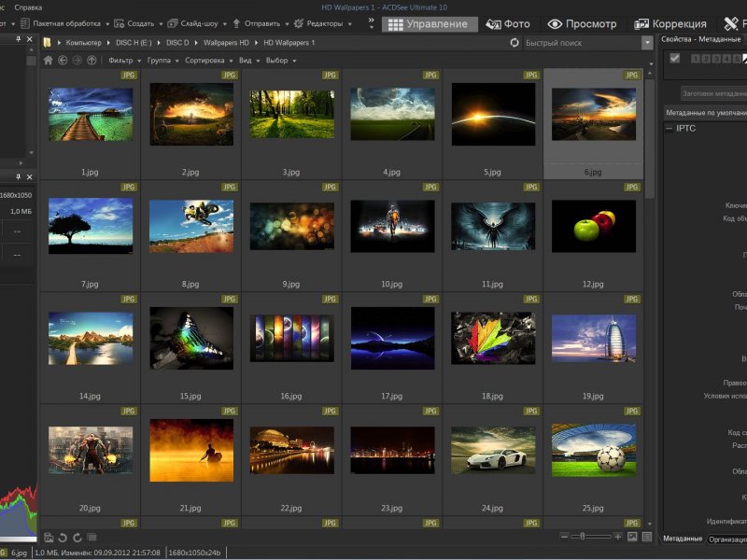The height and width of the screenshot is (560, 747).
Task: Click the Быстрый поиск search field
Action: [x=582, y=43]
